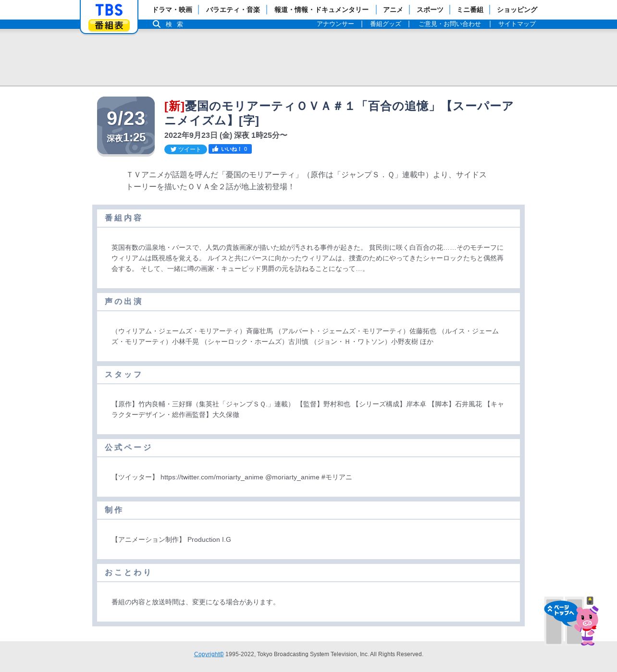This screenshot has width=617, height=672.
Task: Open the アニメ menu
Action: (x=393, y=10)
